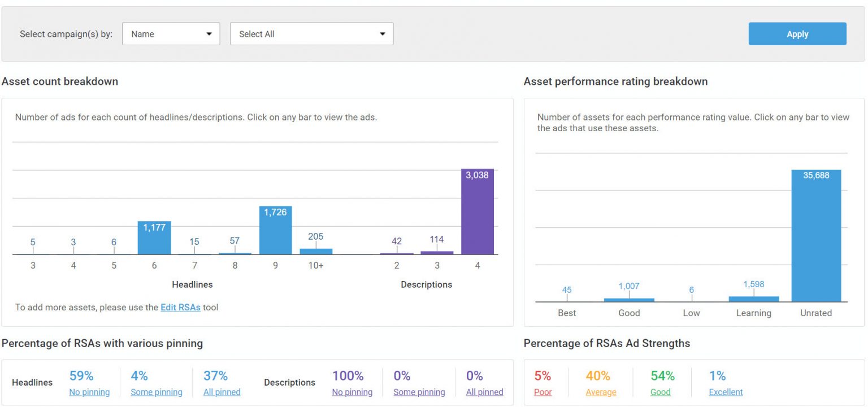The image size is (868, 415).
Task: Open the Poor ad strength link
Action: (542, 392)
